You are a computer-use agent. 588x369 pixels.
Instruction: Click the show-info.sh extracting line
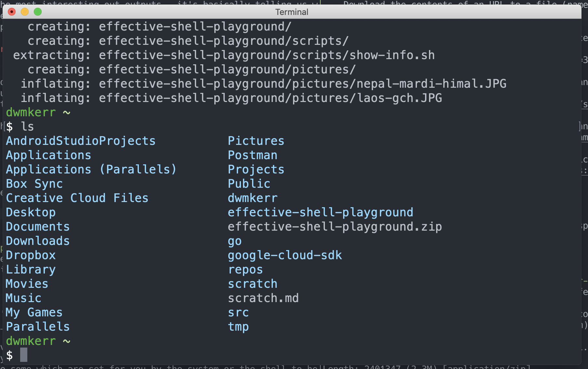pyautogui.click(x=224, y=55)
